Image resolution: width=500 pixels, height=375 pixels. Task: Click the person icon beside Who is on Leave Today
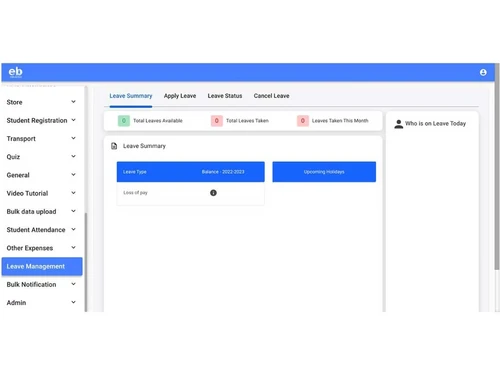point(398,124)
